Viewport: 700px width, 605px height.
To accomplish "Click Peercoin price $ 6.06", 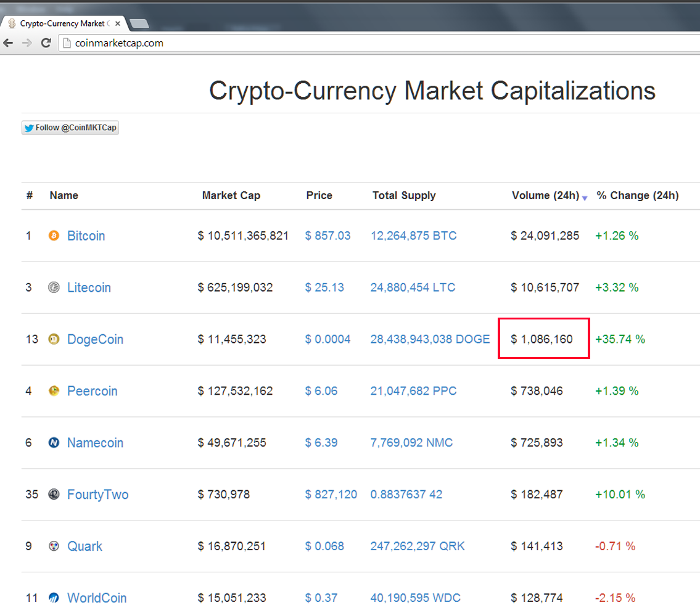I will pos(321,391).
